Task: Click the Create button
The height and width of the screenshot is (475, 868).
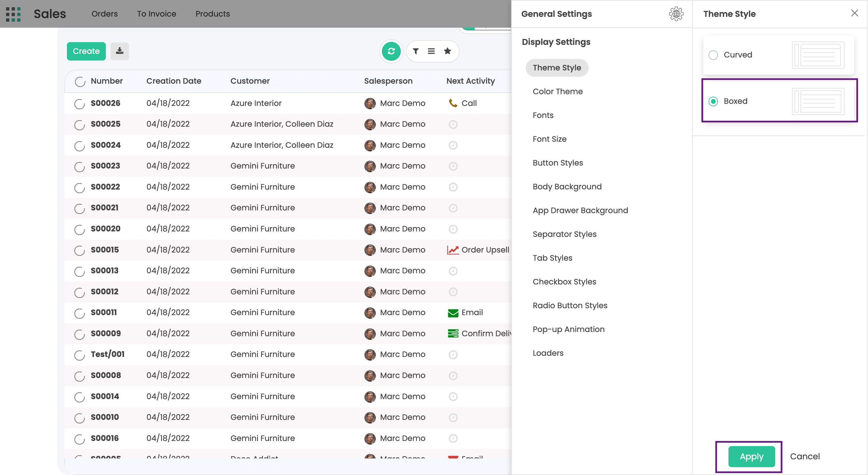Action: 86,51
